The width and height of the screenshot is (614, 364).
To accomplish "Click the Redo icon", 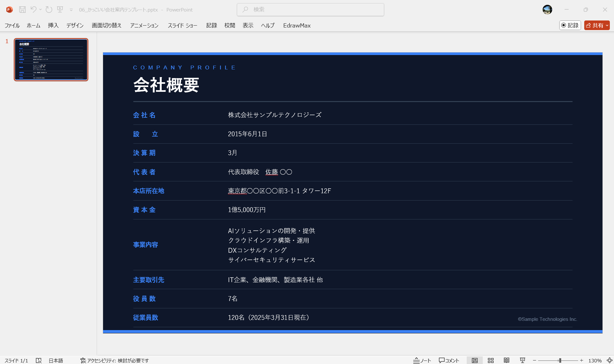I will 49,10.
